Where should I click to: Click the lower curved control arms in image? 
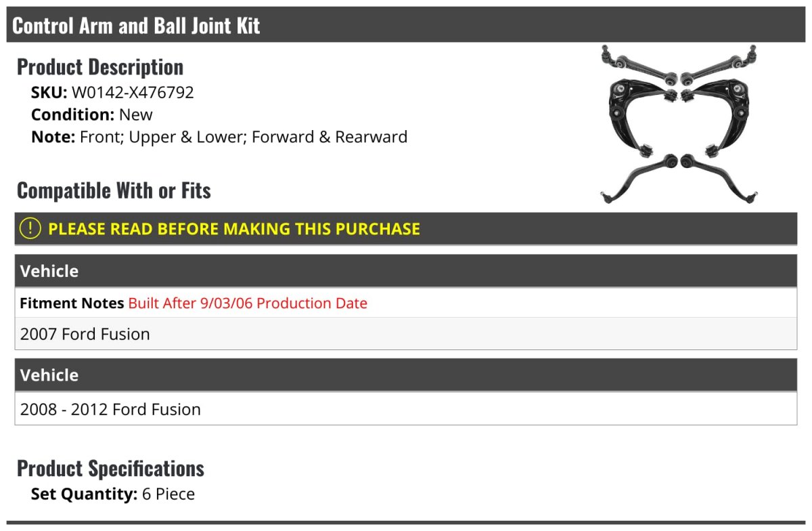(x=679, y=178)
